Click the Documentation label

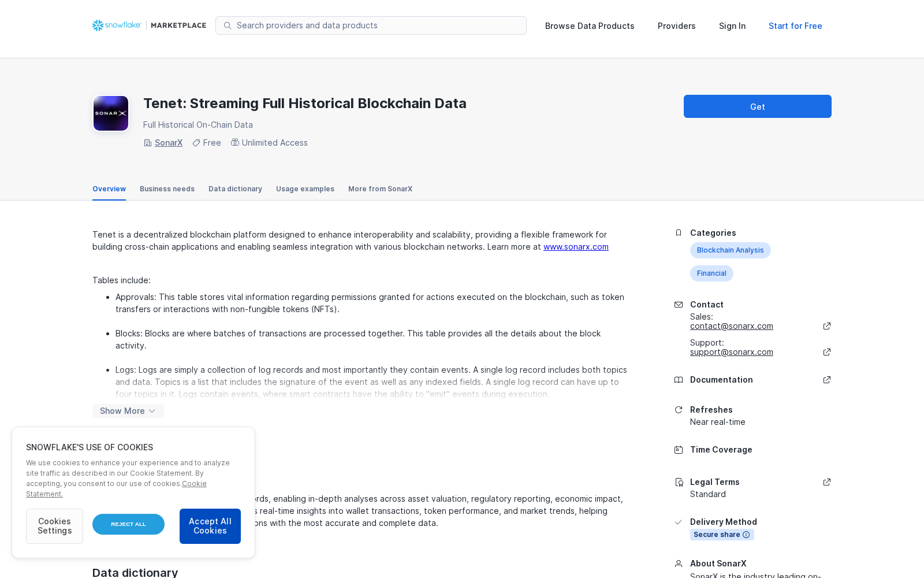[721, 380]
